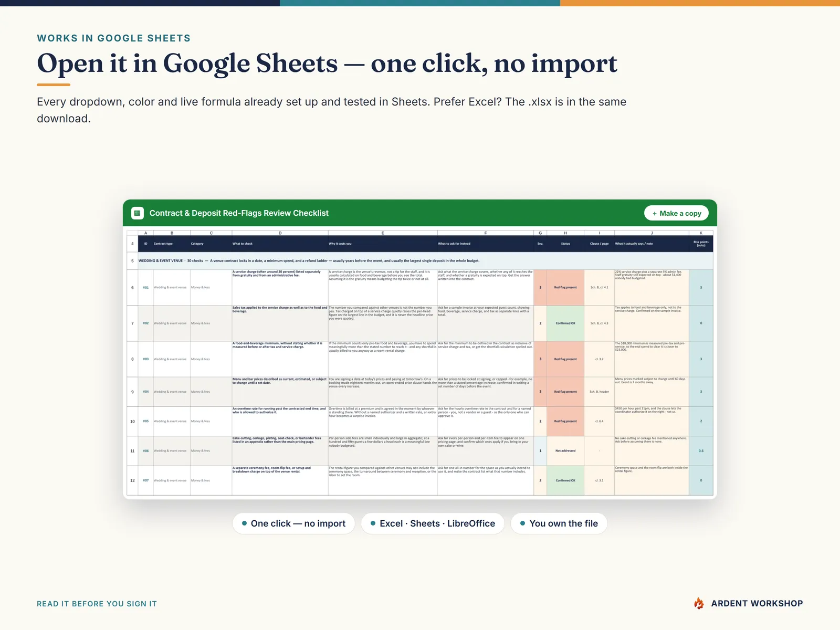Click the green Sheets icon beside the checklist title
This screenshot has width=840, height=630.
coord(137,213)
